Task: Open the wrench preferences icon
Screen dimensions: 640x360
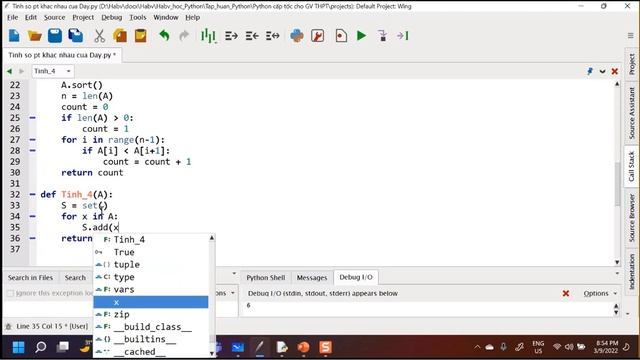Action: click(x=318, y=36)
